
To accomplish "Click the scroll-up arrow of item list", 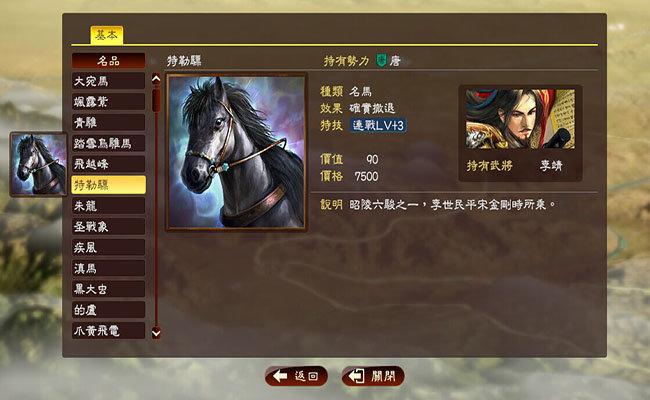I will (x=156, y=79).
